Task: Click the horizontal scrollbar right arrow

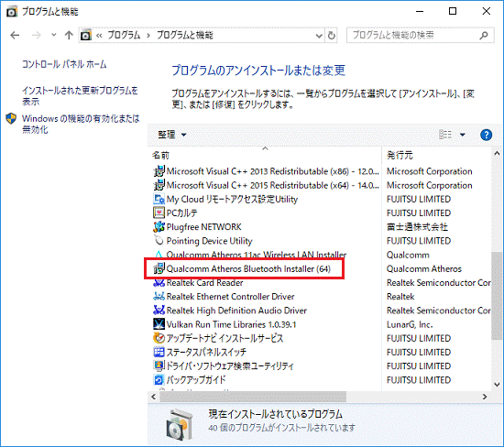Action: [x=485, y=397]
